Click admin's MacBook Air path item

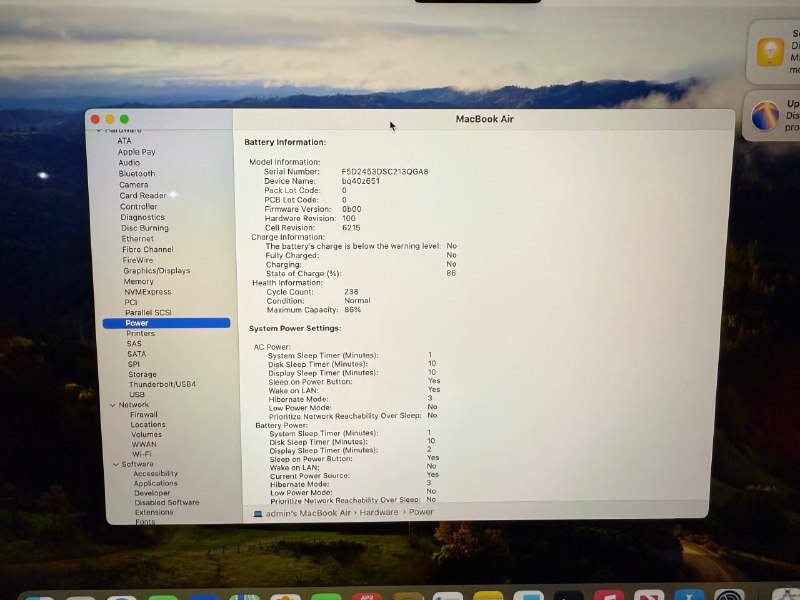tap(308, 513)
